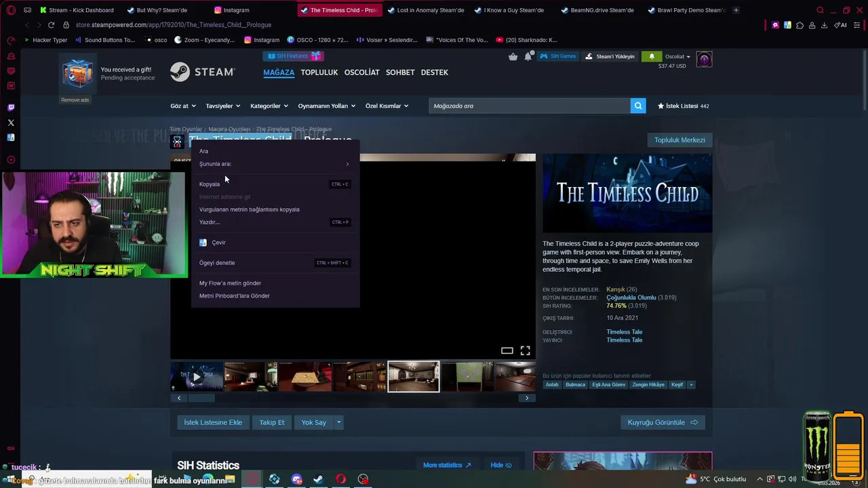Go back to the previous page
This screenshot has width=868, height=488.
26,25
